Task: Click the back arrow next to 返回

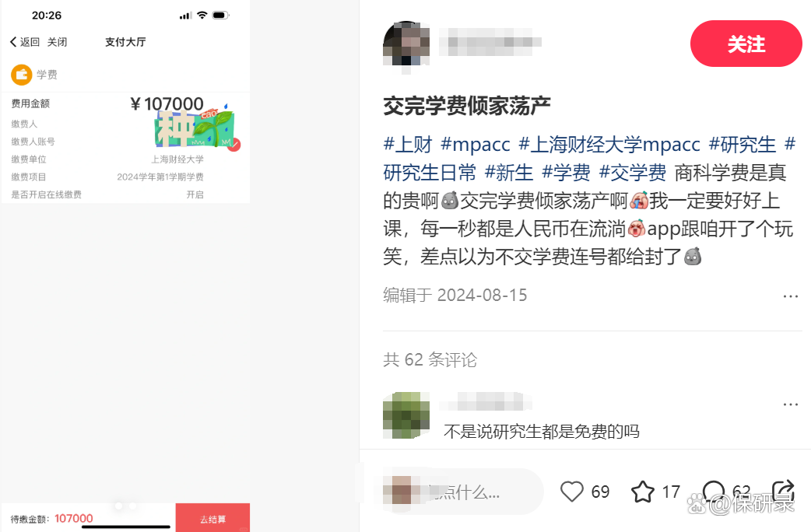Action: click(x=13, y=42)
